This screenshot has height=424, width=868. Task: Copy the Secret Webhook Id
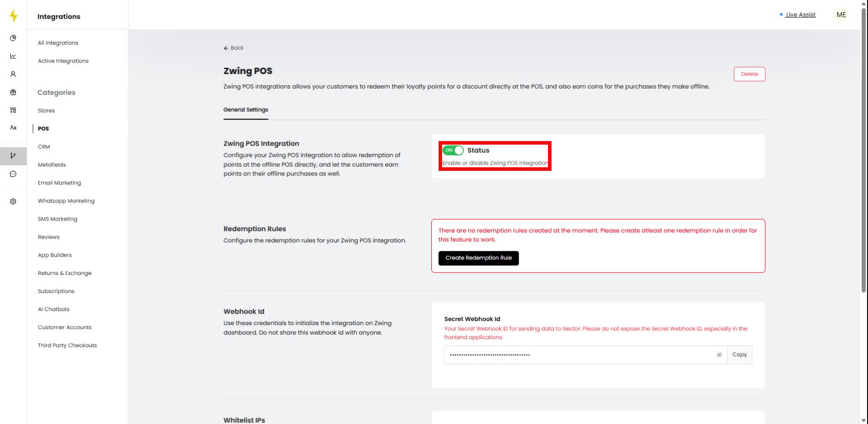click(x=739, y=354)
